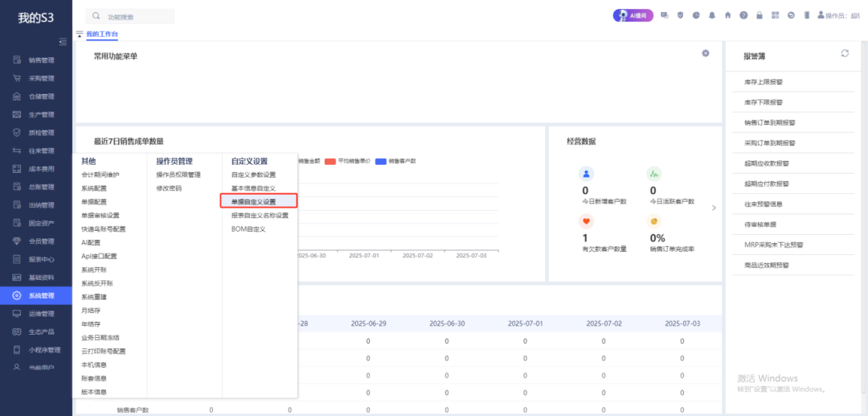Open 超期应收款报警 alert link

pos(767,163)
